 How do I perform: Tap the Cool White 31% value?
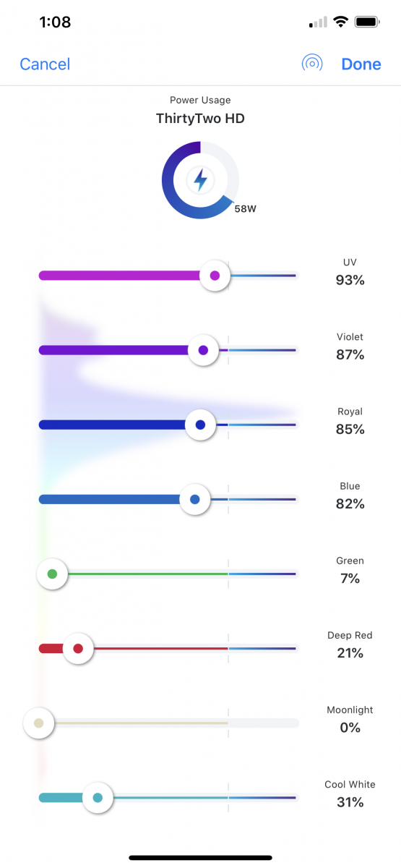(x=350, y=802)
